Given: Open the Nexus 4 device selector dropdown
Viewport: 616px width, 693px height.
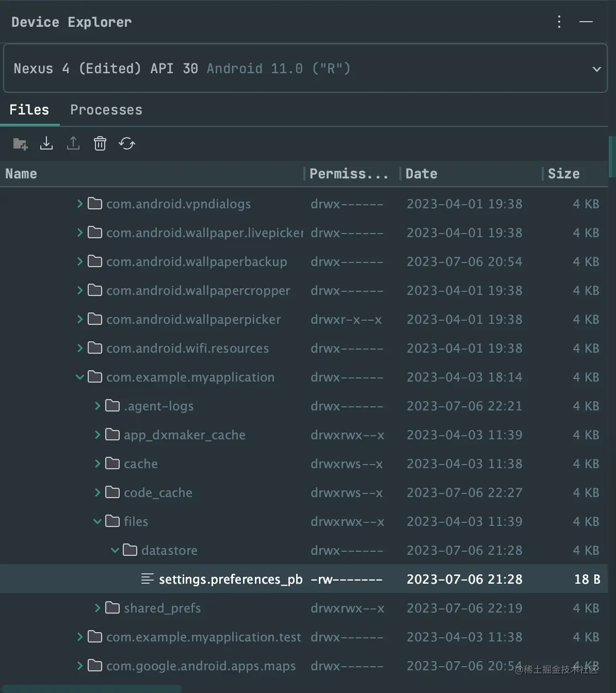Looking at the screenshot, I should [305, 68].
